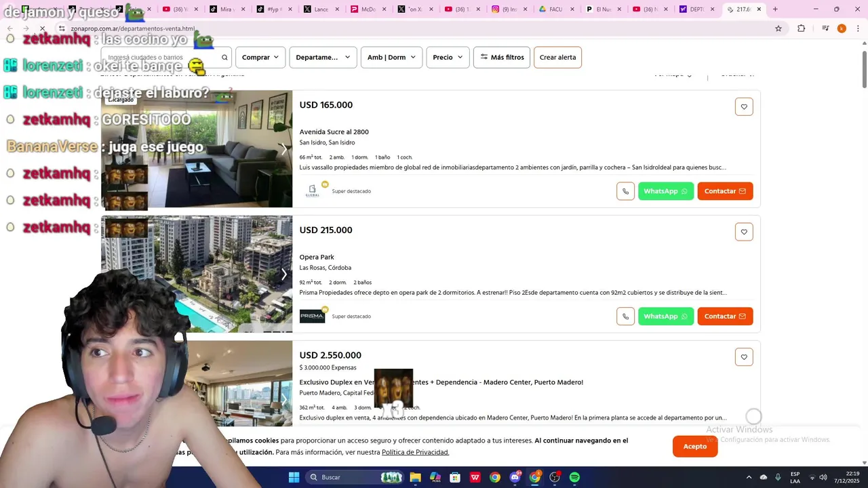
Task: Open OBS Studio from taskbar
Action: click(x=555, y=477)
